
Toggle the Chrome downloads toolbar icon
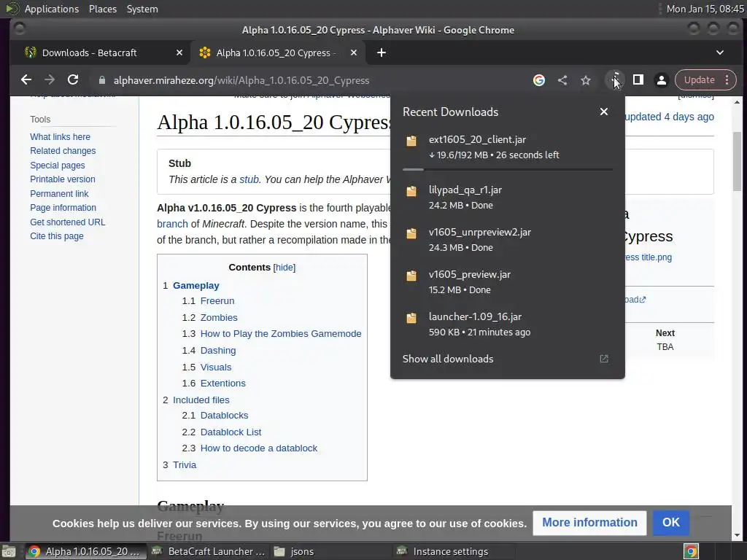pyautogui.click(x=615, y=80)
